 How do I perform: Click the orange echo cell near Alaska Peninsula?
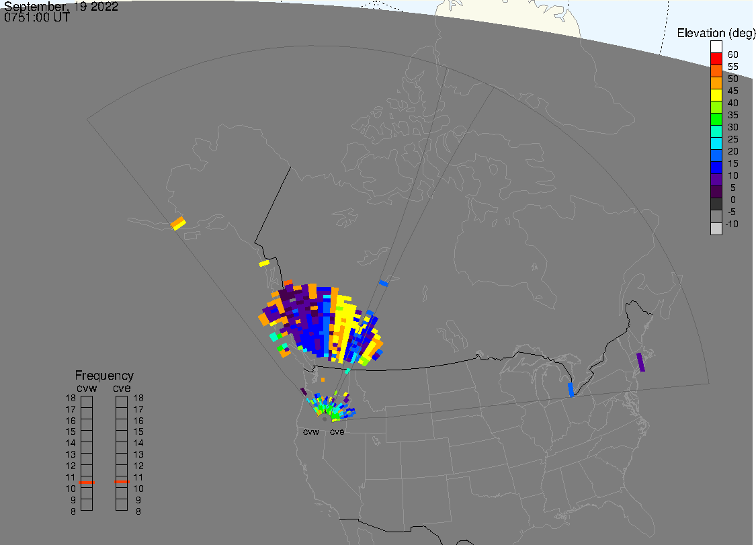(178, 223)
